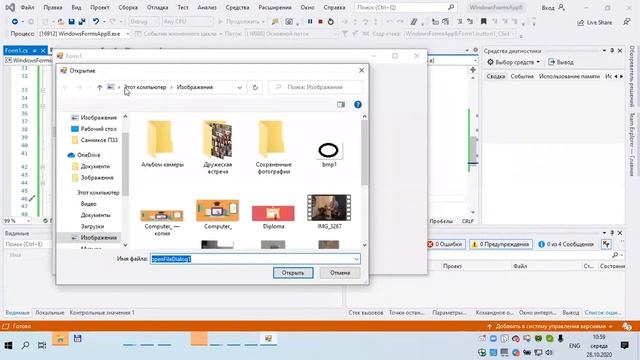Viewport: 640px width, 360px height.
Task: Click the Открыть button in dialog
Action: point(293,273)
